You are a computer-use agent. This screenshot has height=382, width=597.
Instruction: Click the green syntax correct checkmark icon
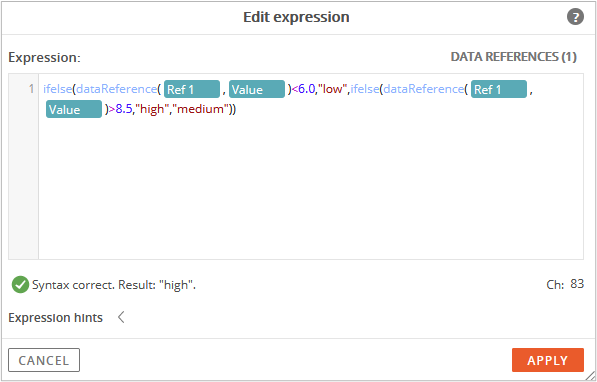20,285
